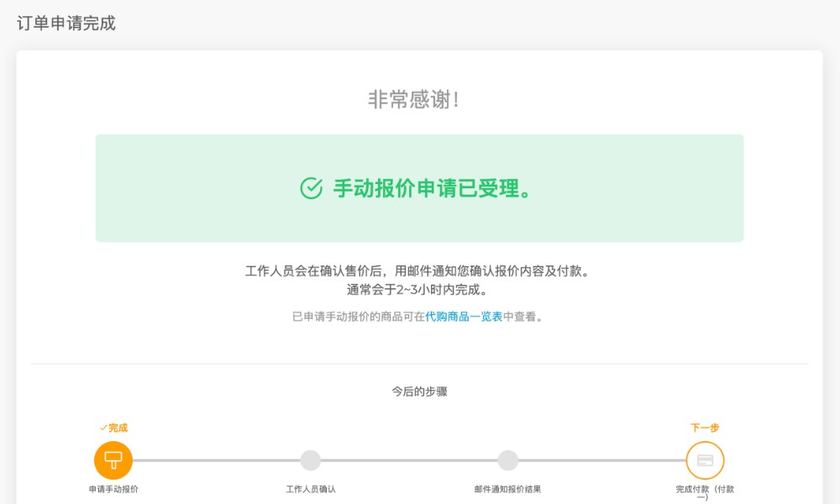840x504 pixels.
Task: Click the 下一步 label above payment step
Action: point(705,428)
